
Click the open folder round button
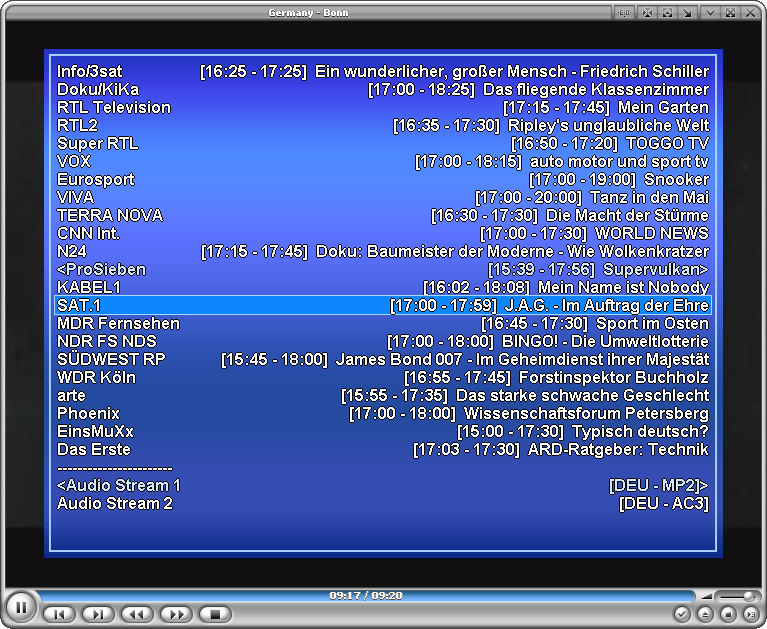point(728,613)
